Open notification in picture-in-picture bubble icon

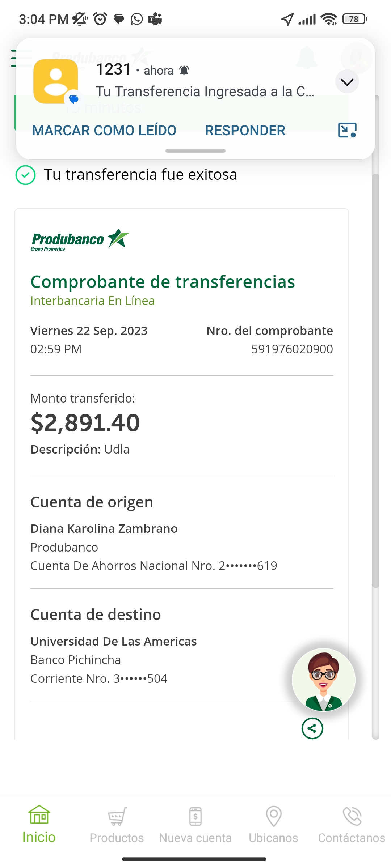coord(347,130)
